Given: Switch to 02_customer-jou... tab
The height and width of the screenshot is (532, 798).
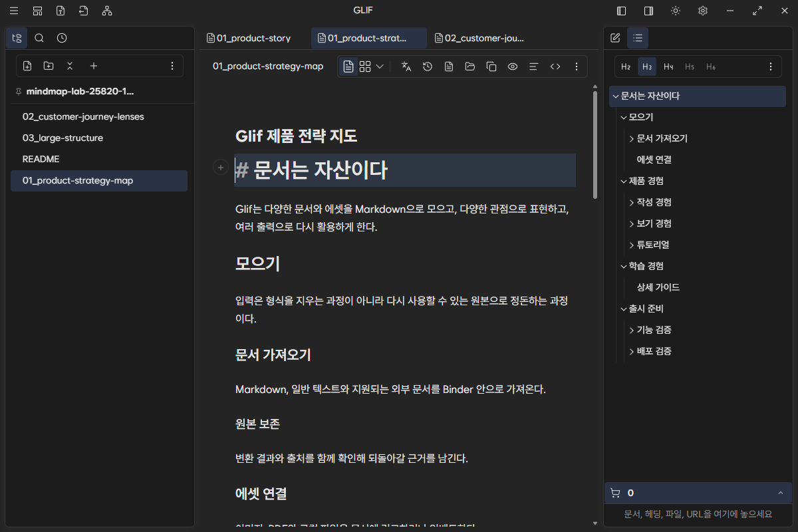Looking at the screenshot, I should coord(480,38).
